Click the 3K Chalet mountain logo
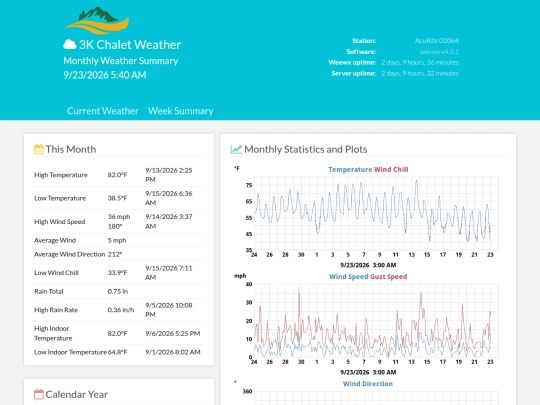Viewport: 540px width, 405px height. click(x=97, y=20)
